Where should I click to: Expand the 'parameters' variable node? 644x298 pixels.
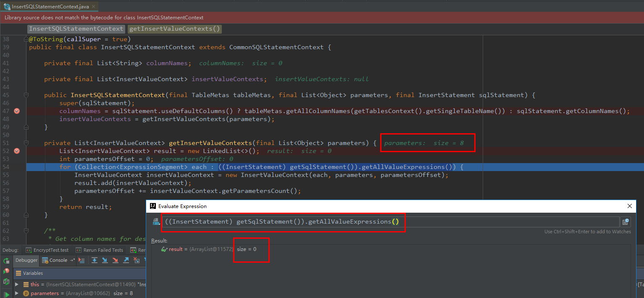point(17,293)
